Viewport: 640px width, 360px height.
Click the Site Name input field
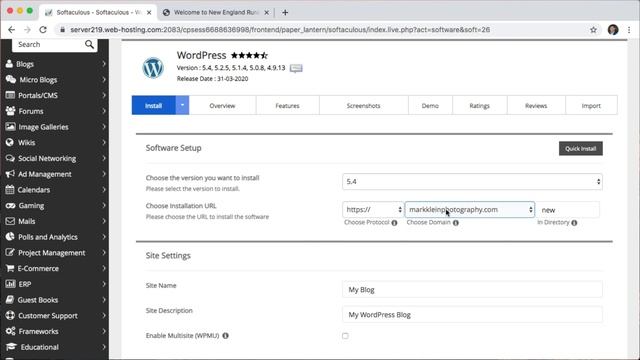pyautogui.click(x=472, y=289)
